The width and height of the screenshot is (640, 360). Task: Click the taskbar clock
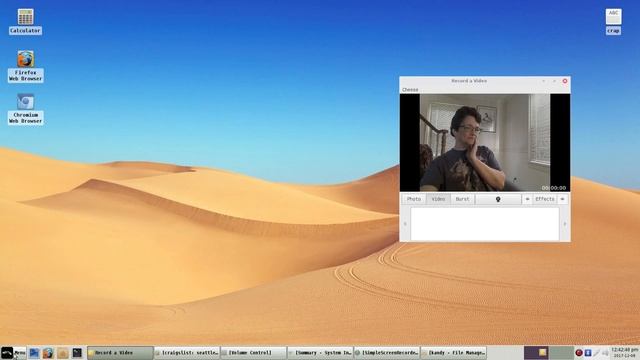point(625,353)
